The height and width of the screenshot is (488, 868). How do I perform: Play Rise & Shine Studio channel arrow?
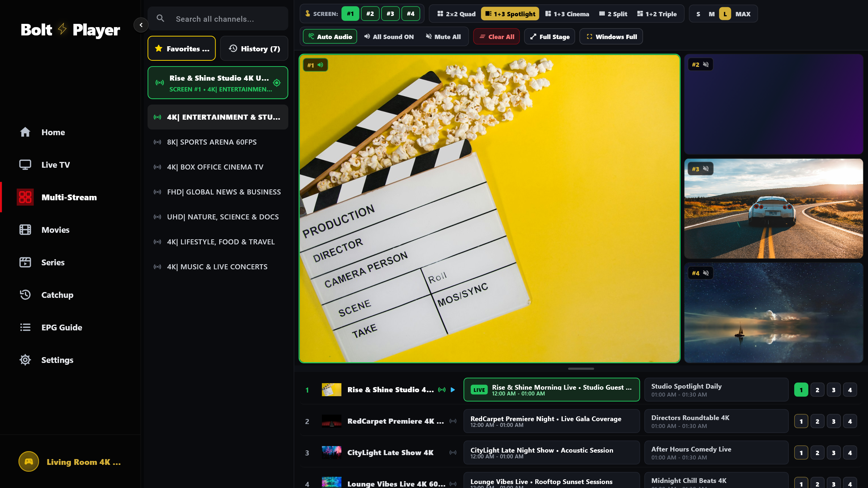[452, 390]
